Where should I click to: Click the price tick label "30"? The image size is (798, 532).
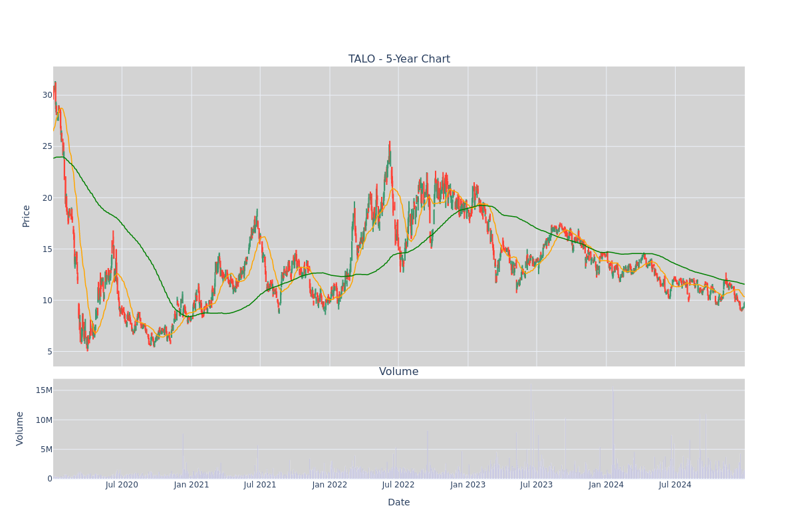coord(47,95)
